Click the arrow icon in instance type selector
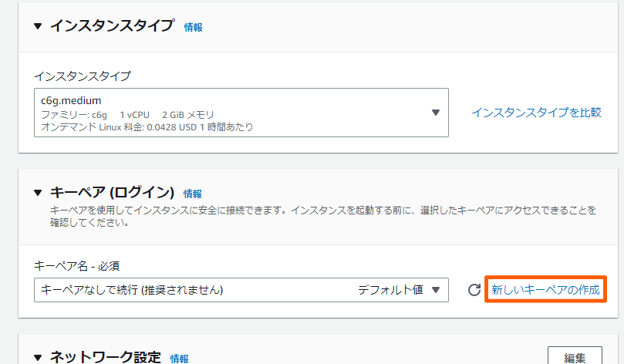Screen dimensions: 624x364 [436, 113]
